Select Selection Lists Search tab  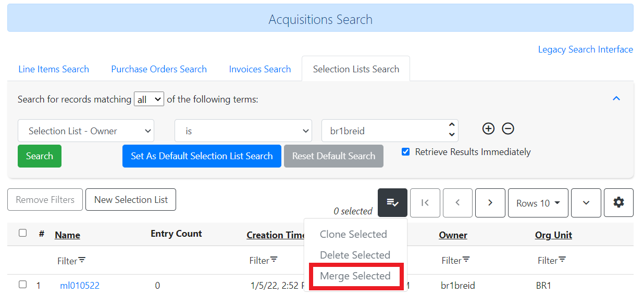tap(356, 69)
